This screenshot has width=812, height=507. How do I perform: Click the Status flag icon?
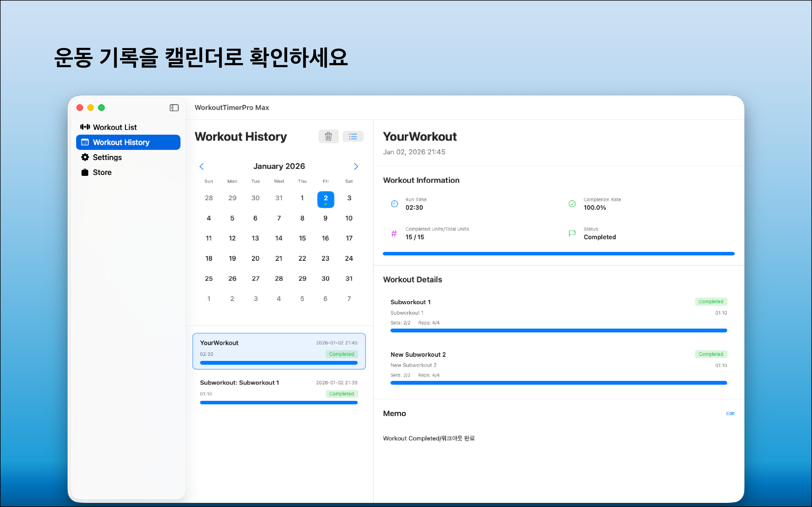pos(572,233)
